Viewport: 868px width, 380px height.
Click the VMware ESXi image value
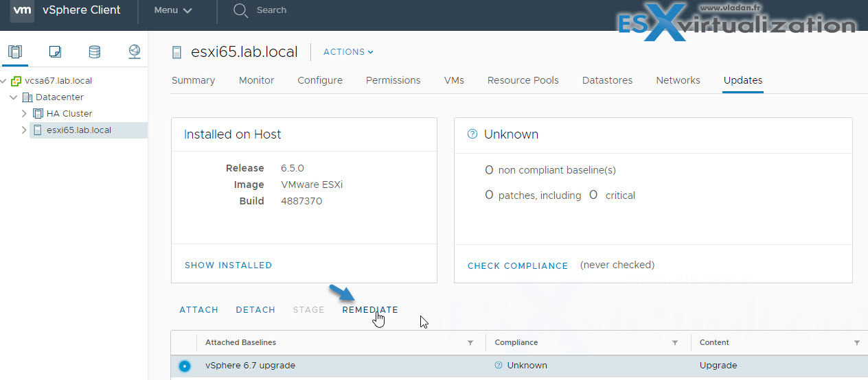click(312, 185)
